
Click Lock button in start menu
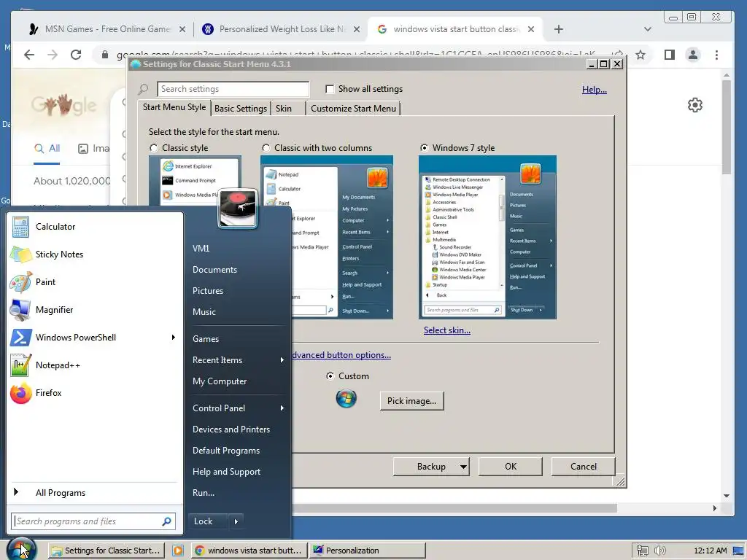pos(208,521)
